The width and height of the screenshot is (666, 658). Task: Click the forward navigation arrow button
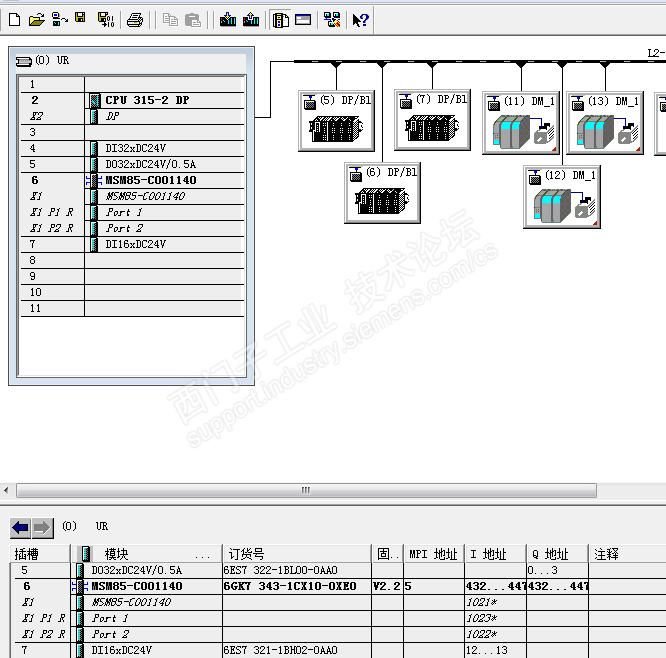[42, 528]
